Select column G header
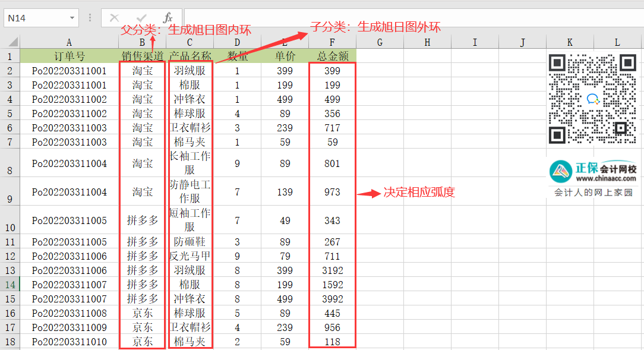The width and height of the screenshot is (644, 350). 380,42
